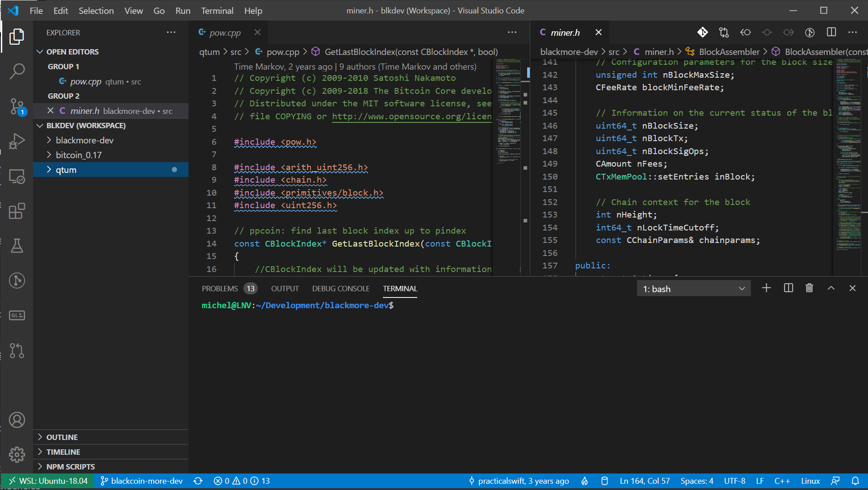Open the Search view in activity bar
The width and height of the screenshot is (868, 490).
click(x=17, y=71)
